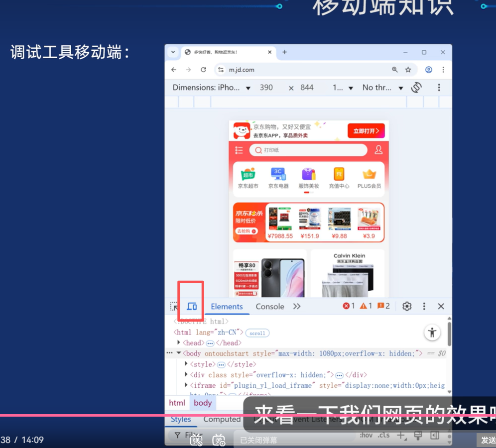Viewport: 496px width, 448px height.
Task: Edit the device height field 844
Action: click(x=307, y=88)
